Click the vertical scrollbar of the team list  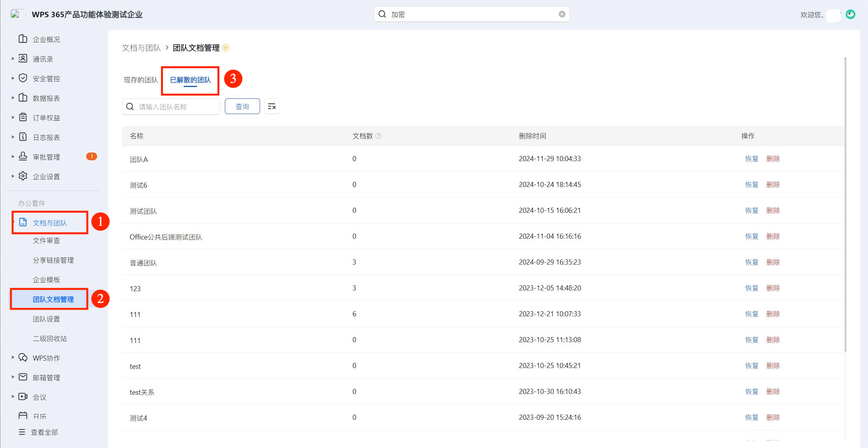845,204
